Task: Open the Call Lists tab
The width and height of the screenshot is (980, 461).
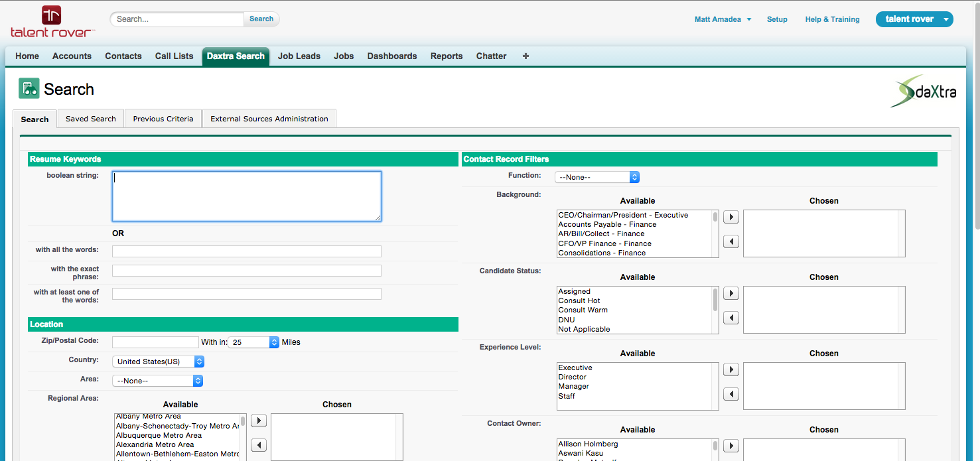Action: tap(175, 56)
